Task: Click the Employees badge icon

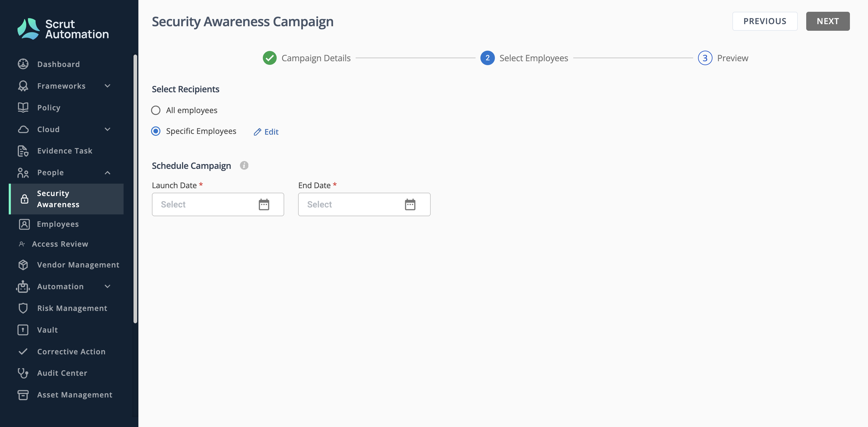Action: click(24, 224)
